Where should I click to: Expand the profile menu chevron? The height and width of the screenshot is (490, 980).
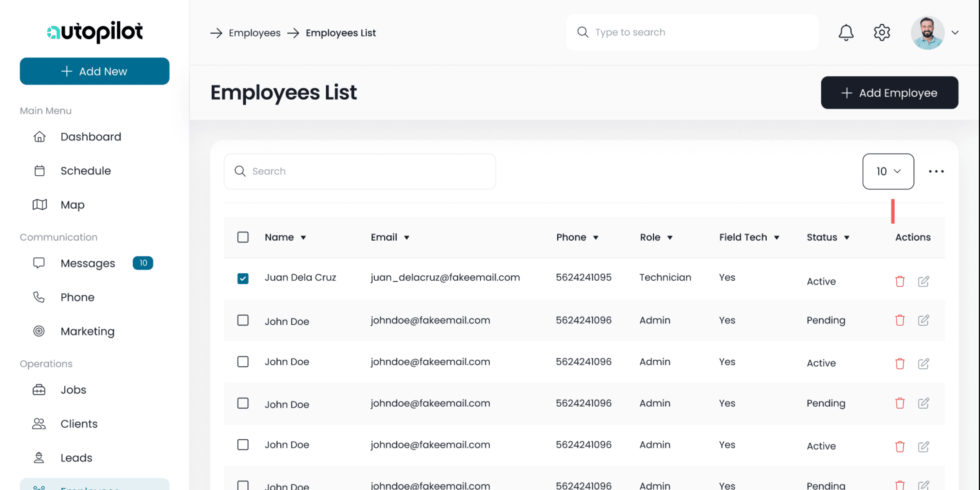[955, 33]
